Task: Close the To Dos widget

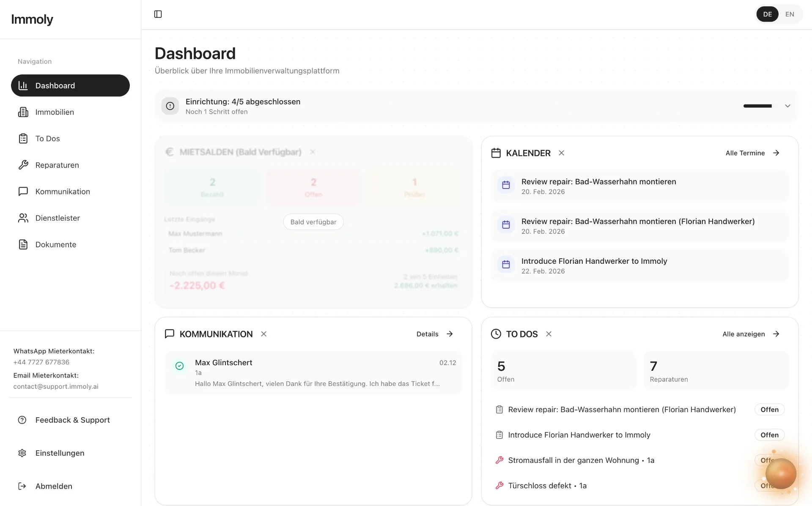Action: point(549,334)
